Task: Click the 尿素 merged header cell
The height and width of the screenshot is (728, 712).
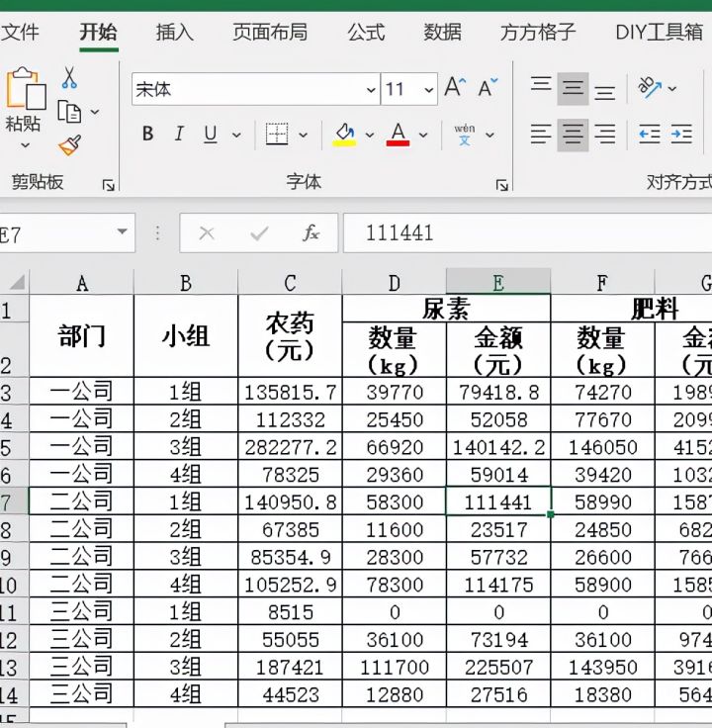Action: point(447,309)
